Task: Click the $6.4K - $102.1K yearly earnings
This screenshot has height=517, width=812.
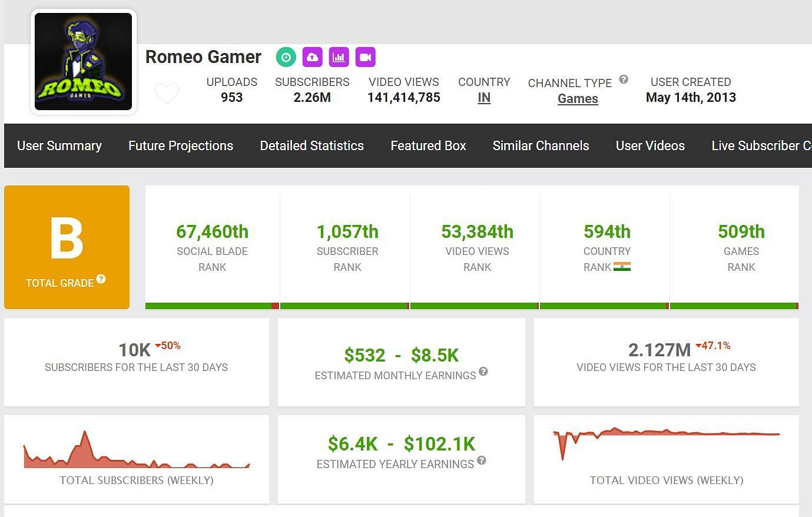Action: tap(402, 444)
